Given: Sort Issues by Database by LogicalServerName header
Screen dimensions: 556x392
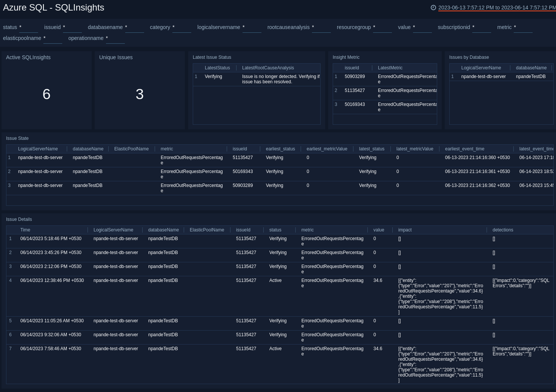Looking at the screenshot, I should 481,68.
